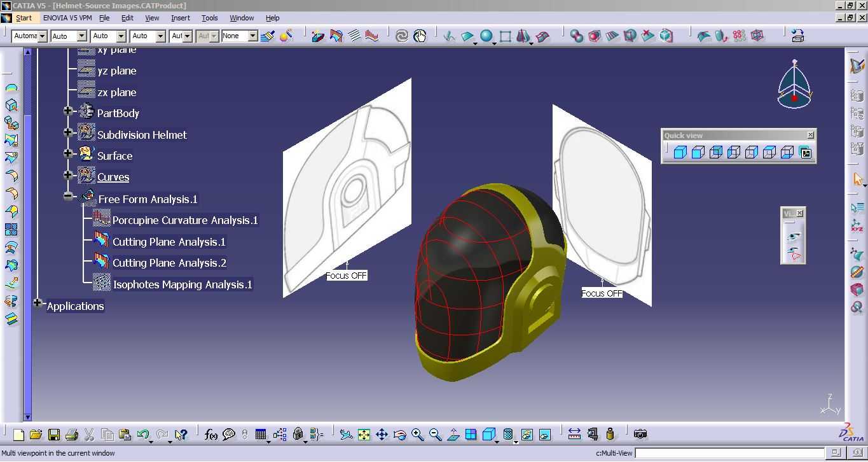
Task: Open the Formula f(x) tool
Action: pyautogui.click(x=211, y=435)
